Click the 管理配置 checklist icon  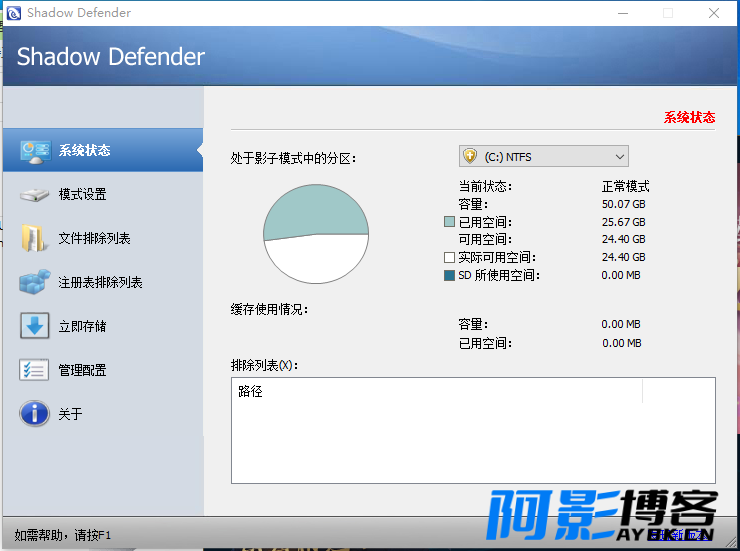click(34, 370)
